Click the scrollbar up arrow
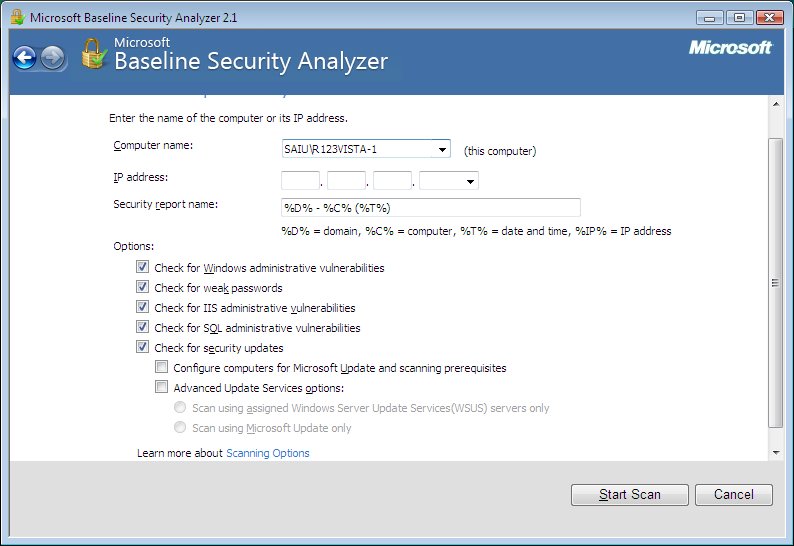794x546 pixels. 776,104
